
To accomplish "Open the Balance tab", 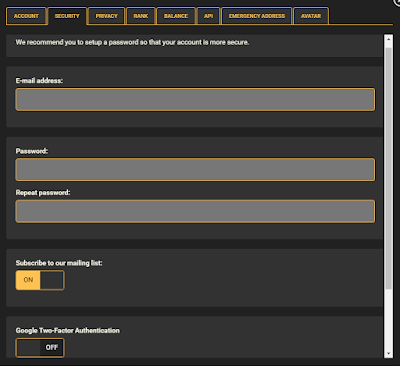I will (x=176, y=16).
